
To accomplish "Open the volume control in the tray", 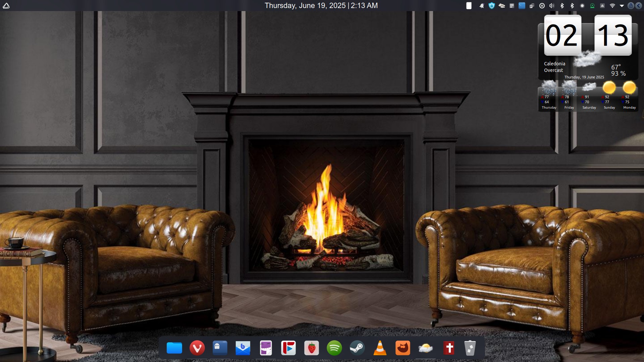I will [552, 6].
